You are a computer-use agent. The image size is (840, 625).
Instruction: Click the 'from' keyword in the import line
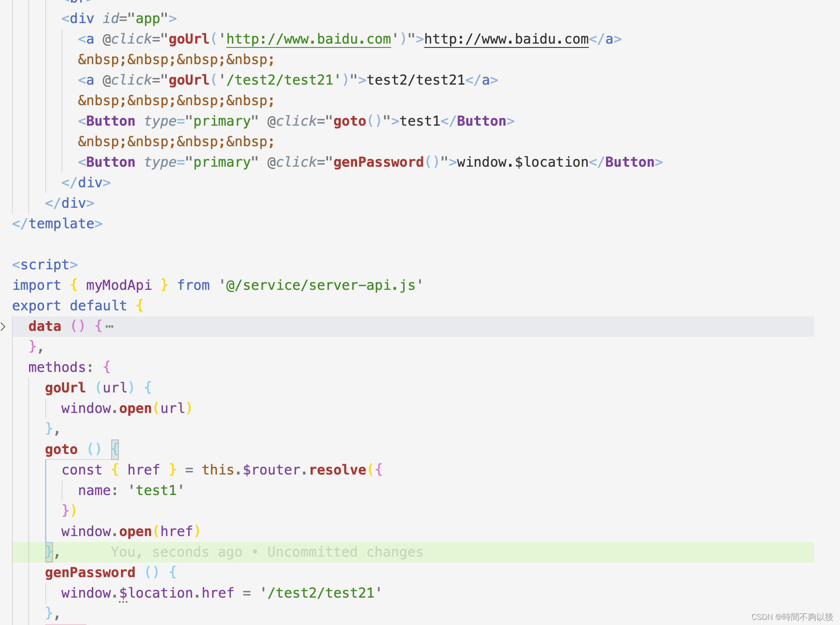[x=193, y=285]
